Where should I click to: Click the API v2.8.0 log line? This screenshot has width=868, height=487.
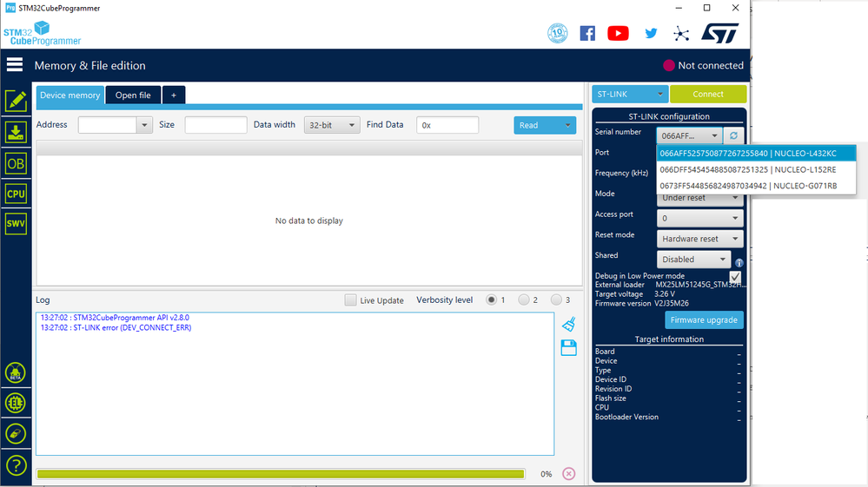click(115, 318)
